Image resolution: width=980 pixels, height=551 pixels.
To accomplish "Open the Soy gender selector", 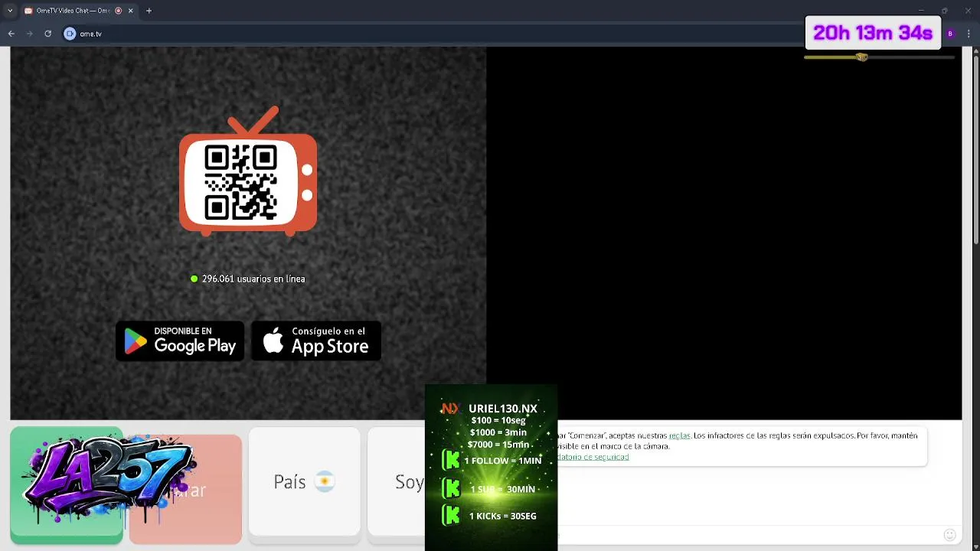I will (397, 481).
